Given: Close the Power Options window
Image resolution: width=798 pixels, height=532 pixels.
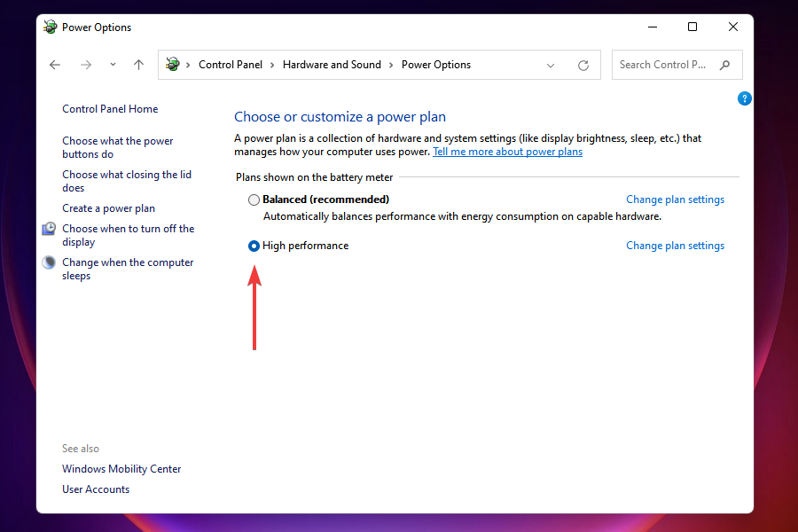Looking at the screenshot, I should (733, 27).
